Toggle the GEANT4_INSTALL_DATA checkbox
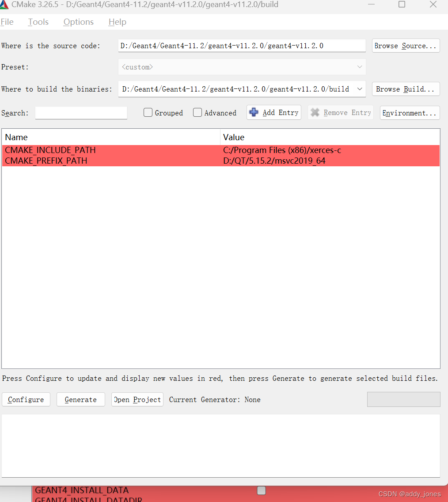The width and height of the screenshot is (448, 502). [261, 490]
